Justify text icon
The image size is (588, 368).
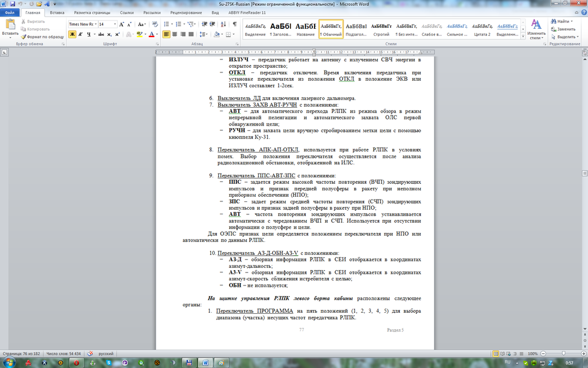(x=191, y=34)
